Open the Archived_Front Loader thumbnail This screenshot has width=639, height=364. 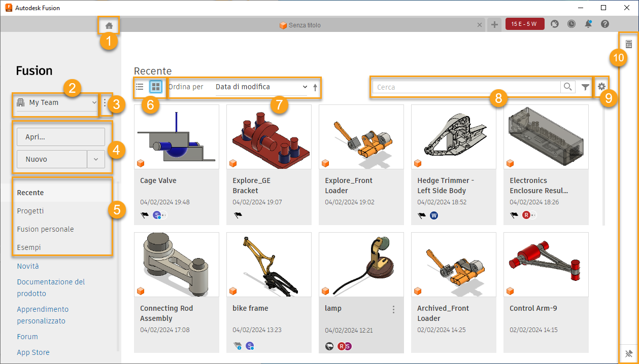point(454,265)
